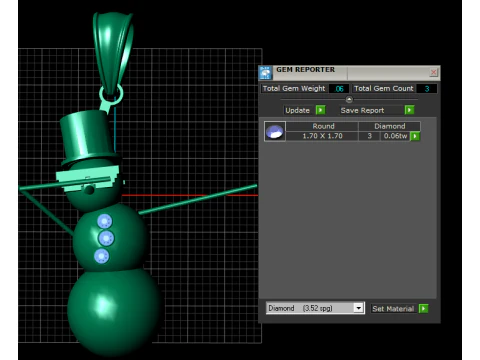Collapse the header section using the round arrow
This screenshot has width=480, height=360.
349,99
